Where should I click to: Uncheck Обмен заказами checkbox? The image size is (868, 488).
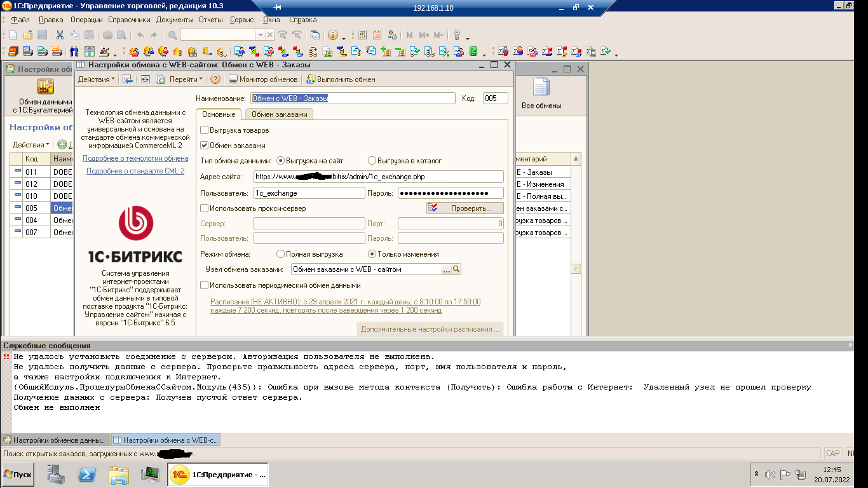click(x=204, y=146)
